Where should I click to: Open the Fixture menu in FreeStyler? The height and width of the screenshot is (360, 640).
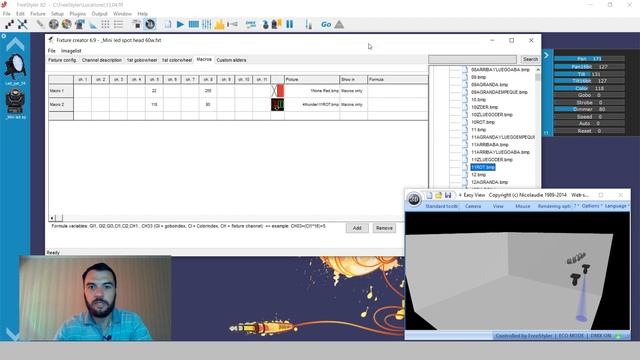tap(38, 13)
